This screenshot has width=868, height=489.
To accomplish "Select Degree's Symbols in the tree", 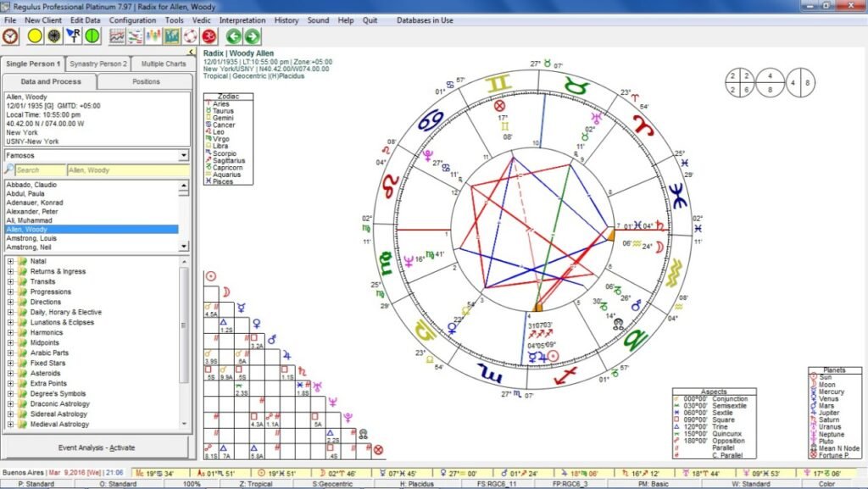I will click(x=58, y=394).
